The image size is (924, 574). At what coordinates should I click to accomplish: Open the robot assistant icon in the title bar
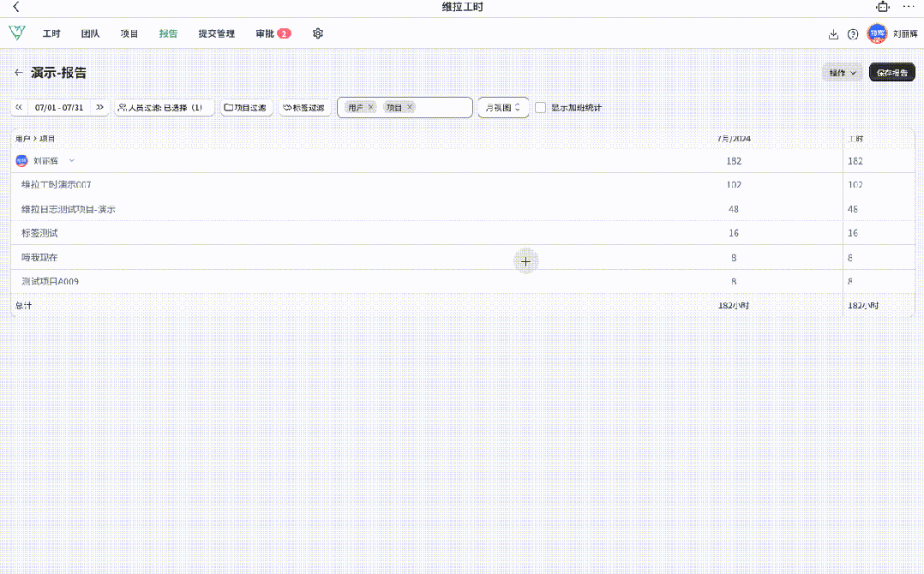pos(882,7)
